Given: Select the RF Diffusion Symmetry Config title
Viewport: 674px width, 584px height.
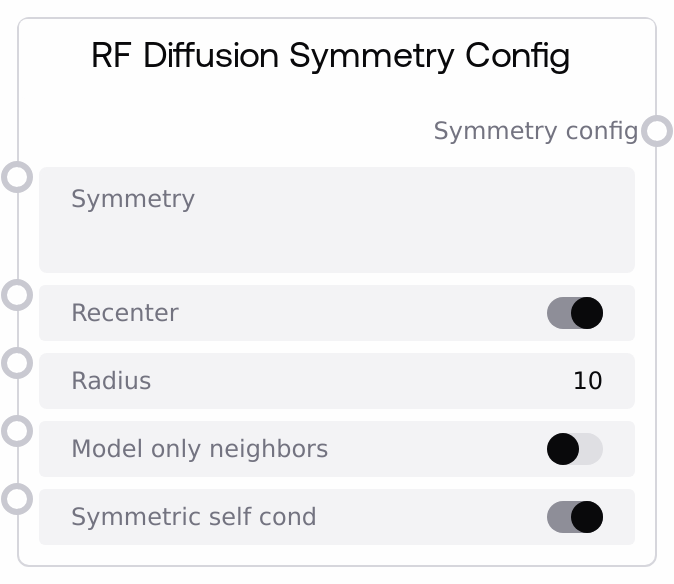Looking at the screenshot, I should point(330,56).
